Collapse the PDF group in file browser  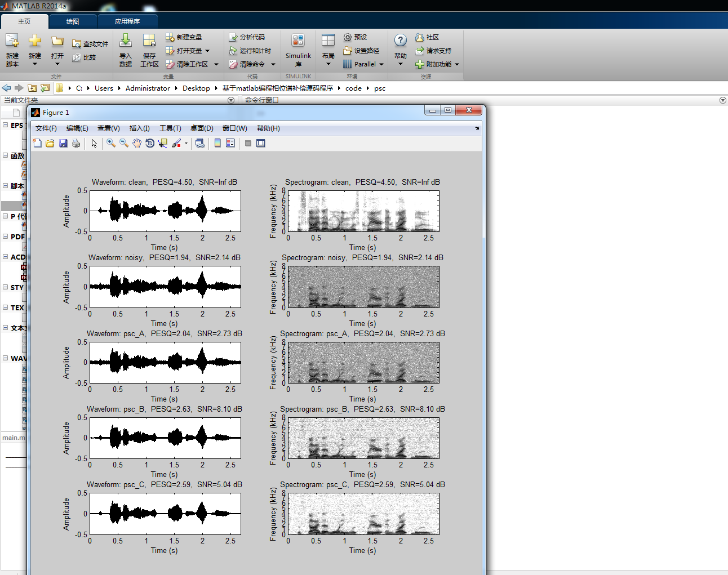coord(5,237)
